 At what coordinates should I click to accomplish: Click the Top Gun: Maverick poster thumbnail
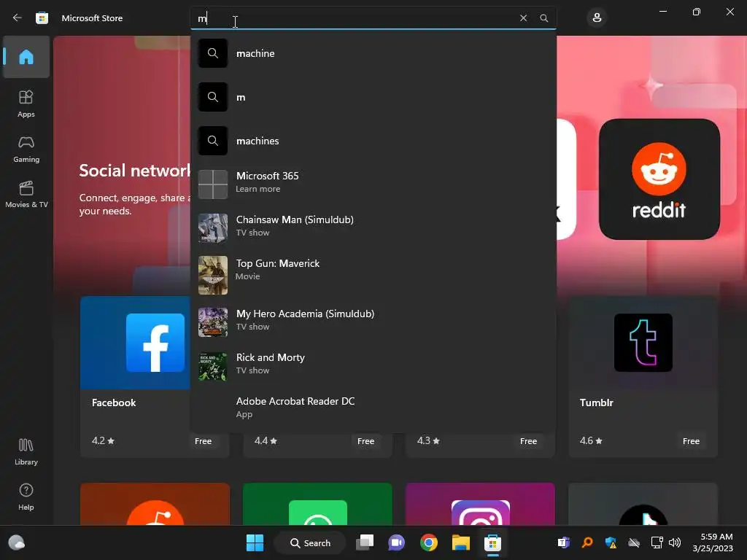tap(213, 275)
